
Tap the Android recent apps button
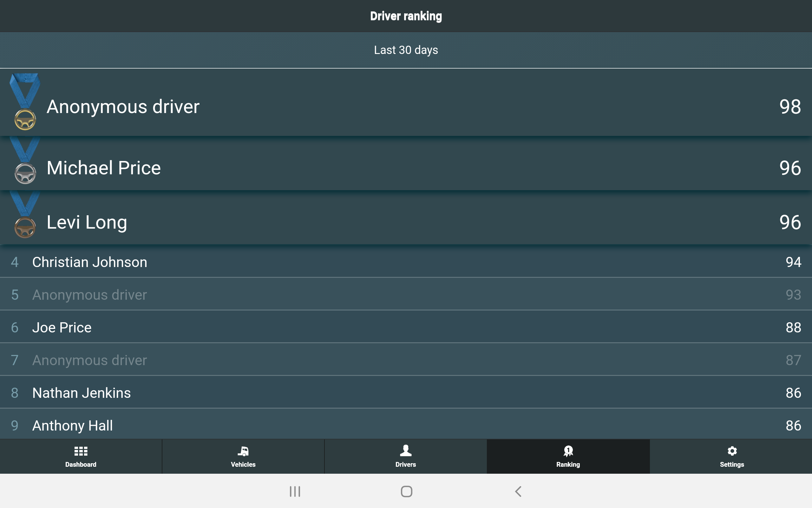pyautogui.click(x=295, y=491)
